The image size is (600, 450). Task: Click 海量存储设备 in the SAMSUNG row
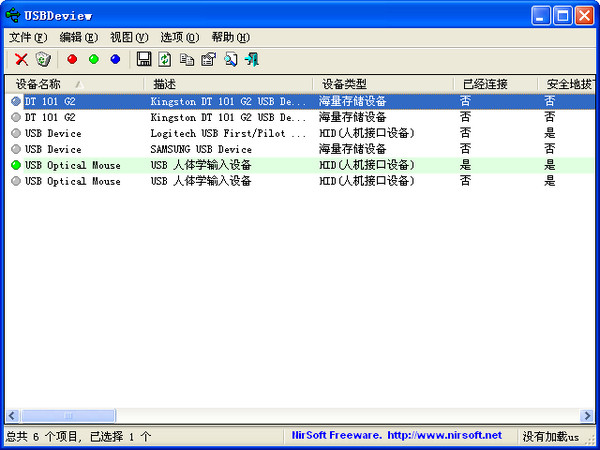352,149
